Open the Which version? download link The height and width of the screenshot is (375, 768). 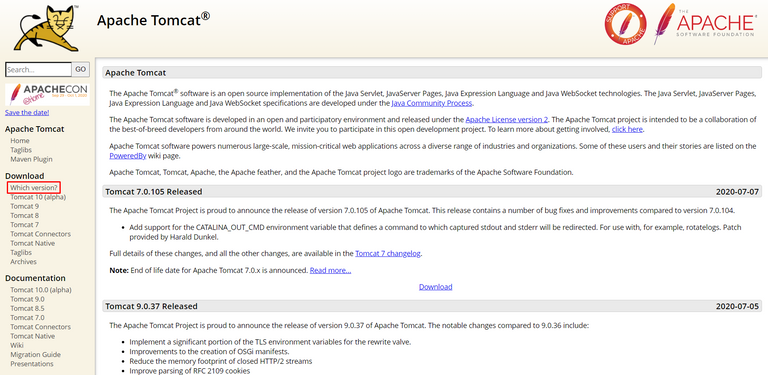click(x=34, y=188)
